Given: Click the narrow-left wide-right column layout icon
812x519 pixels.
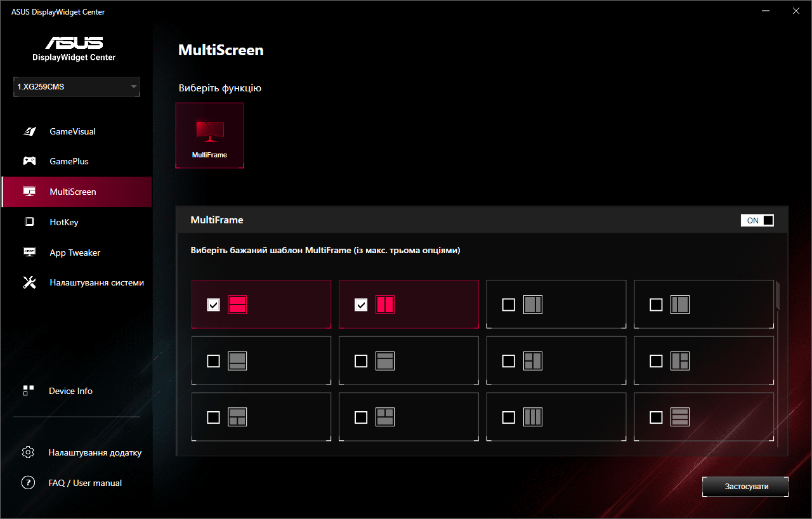Looking at the screenshot, I should click(x=680, y=305).
